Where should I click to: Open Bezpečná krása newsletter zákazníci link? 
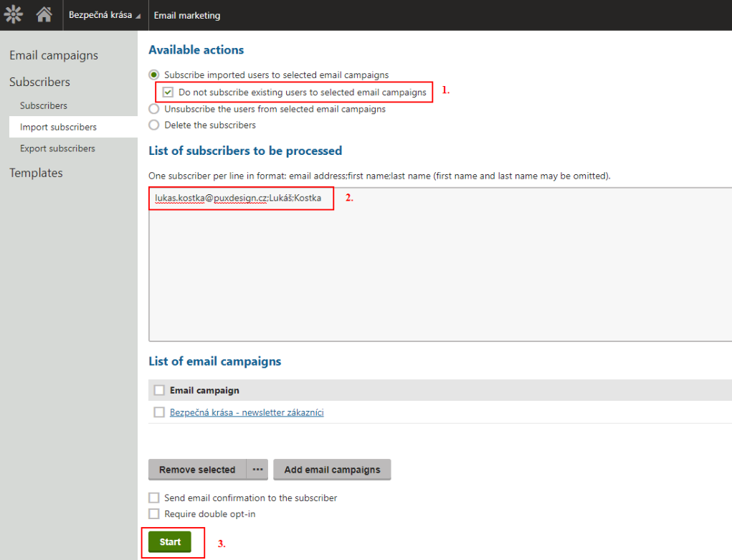pos(247,412)
